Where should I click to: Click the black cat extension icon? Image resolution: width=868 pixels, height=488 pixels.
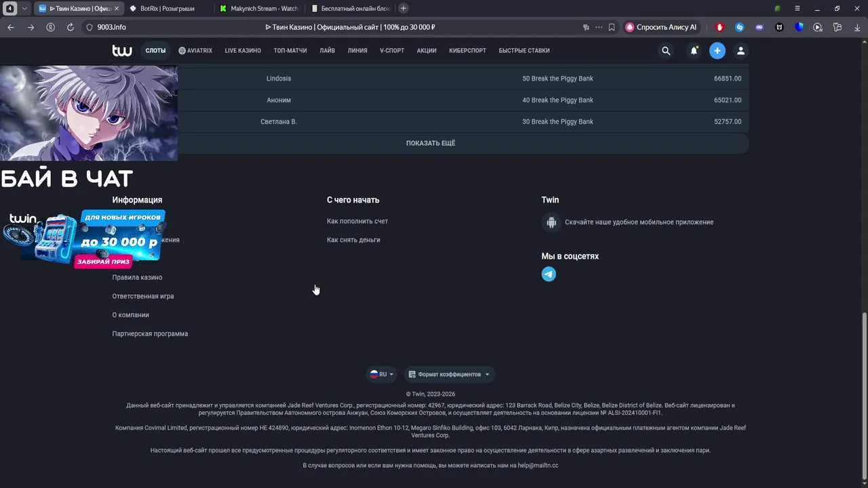[779, 27]
